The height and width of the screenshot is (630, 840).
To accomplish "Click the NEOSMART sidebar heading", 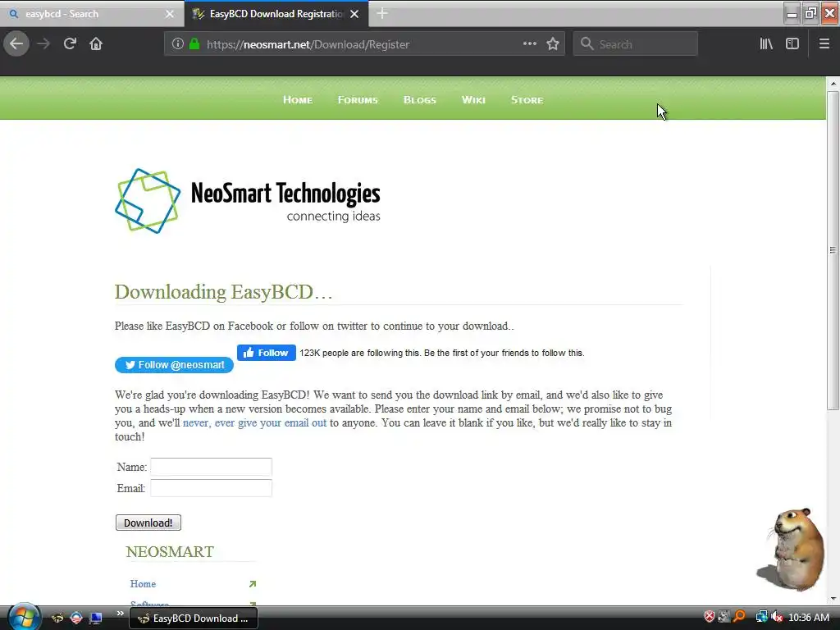I will [x=170, y=552].
